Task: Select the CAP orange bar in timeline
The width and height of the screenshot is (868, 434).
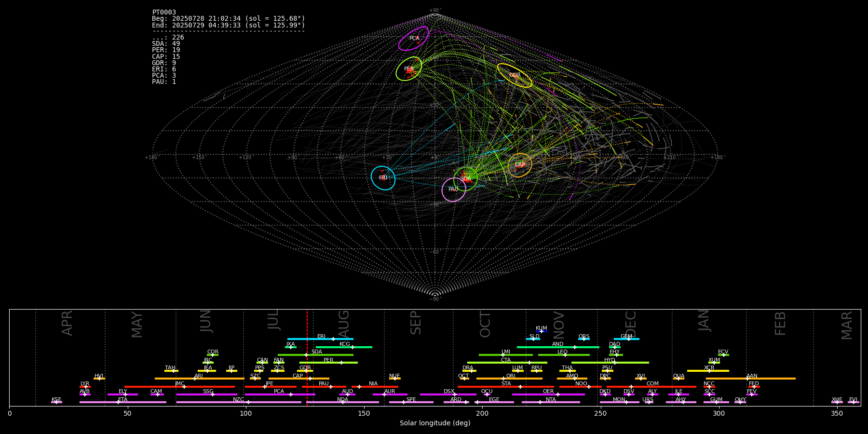Action: 299,379
